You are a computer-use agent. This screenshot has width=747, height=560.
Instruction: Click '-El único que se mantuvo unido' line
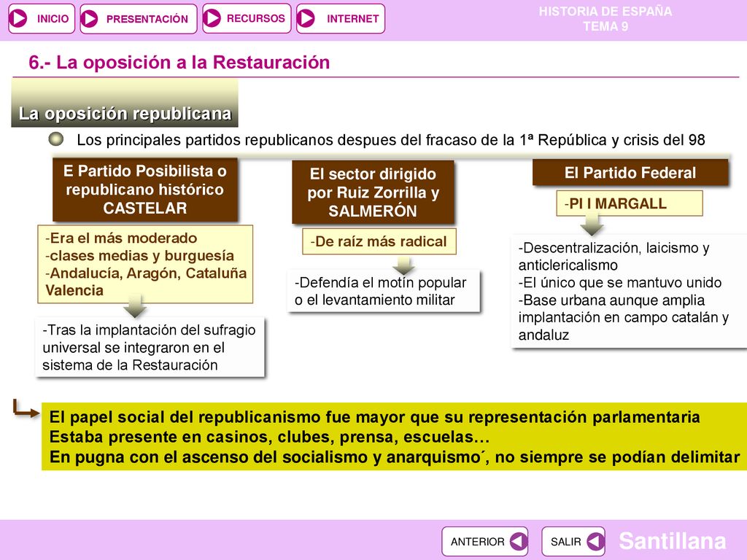pos(620,282)
